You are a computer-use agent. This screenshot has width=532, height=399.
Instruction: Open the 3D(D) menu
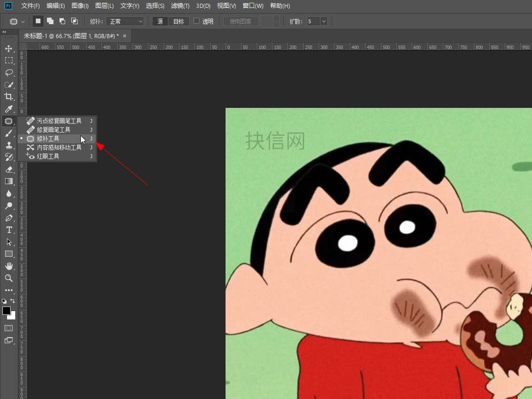tap(203, 6)
